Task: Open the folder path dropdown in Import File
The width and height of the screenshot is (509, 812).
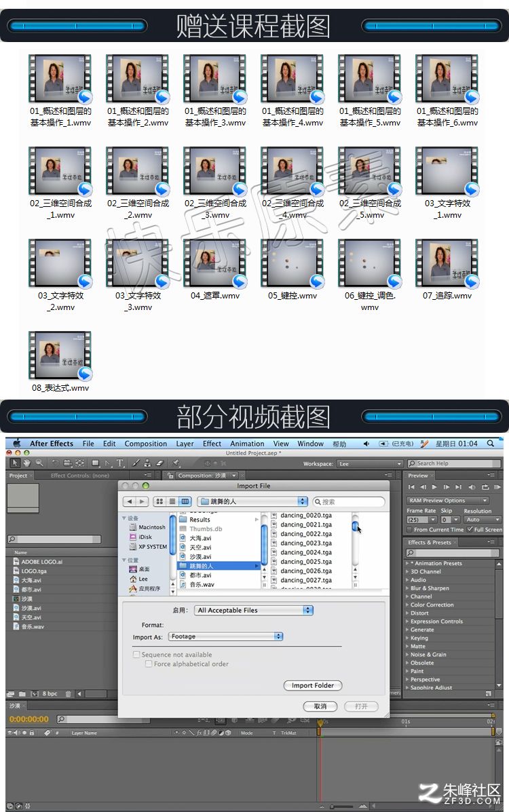Action: click(252, 501)
